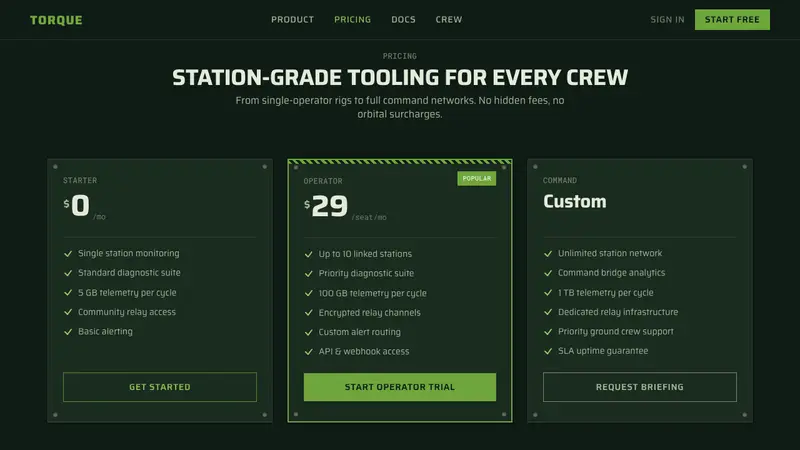Click the Priority ground crew support text
800x450 pixels.
pyautogui.click(x=616, y=331)
